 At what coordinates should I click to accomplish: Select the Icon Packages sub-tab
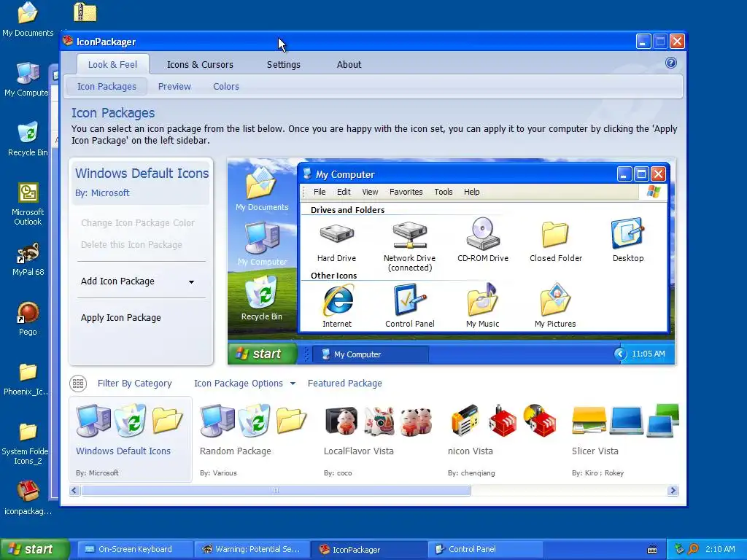point(107,86)
